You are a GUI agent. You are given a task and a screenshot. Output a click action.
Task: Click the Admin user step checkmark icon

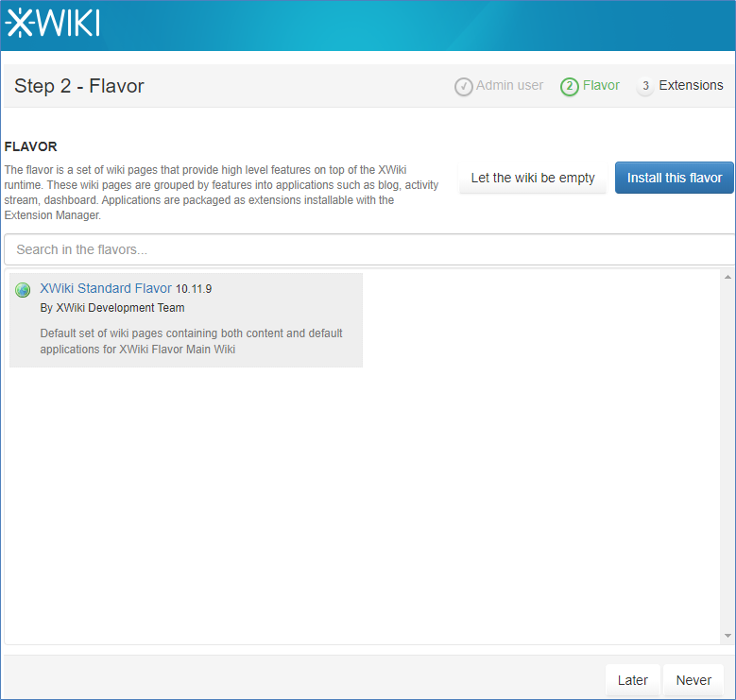[x=463, y=87]
